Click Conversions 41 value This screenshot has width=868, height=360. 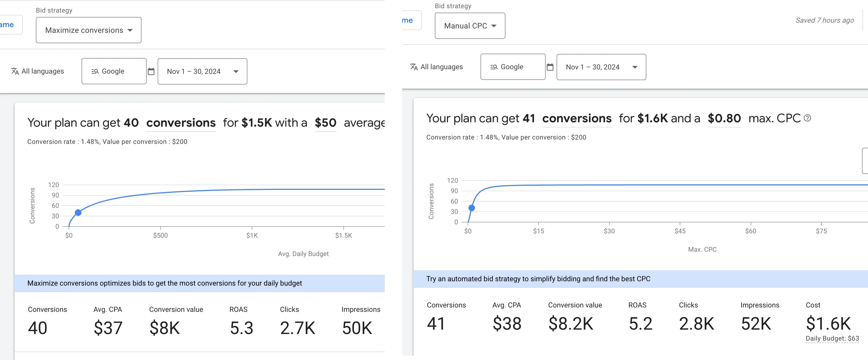[436, 324]
